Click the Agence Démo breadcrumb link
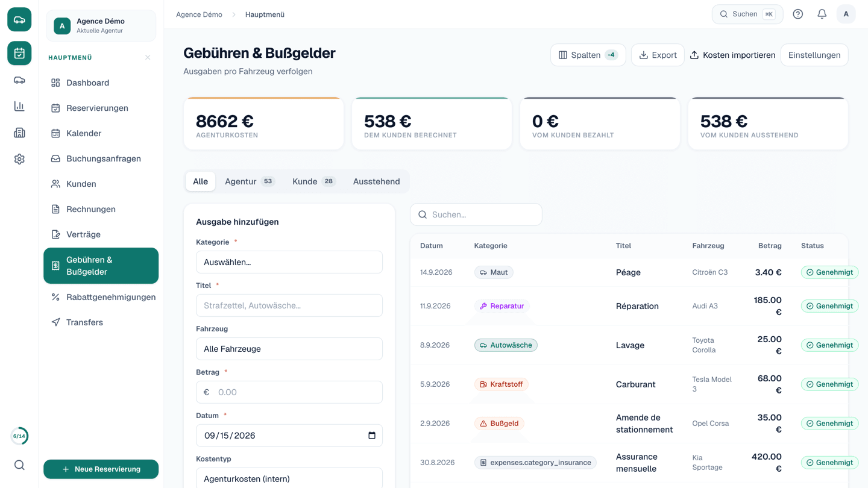 click(199, 14)
